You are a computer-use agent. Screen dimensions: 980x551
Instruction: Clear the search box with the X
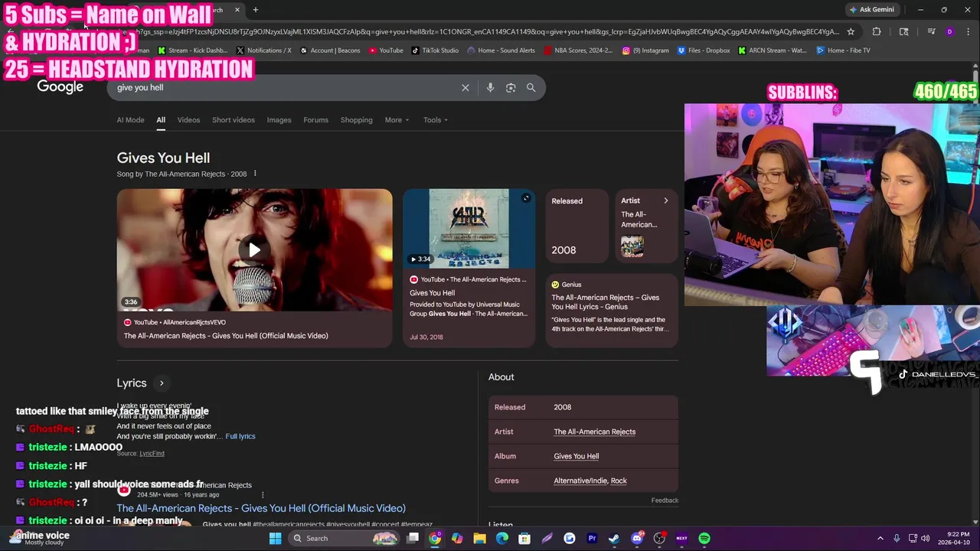(465, 87)
